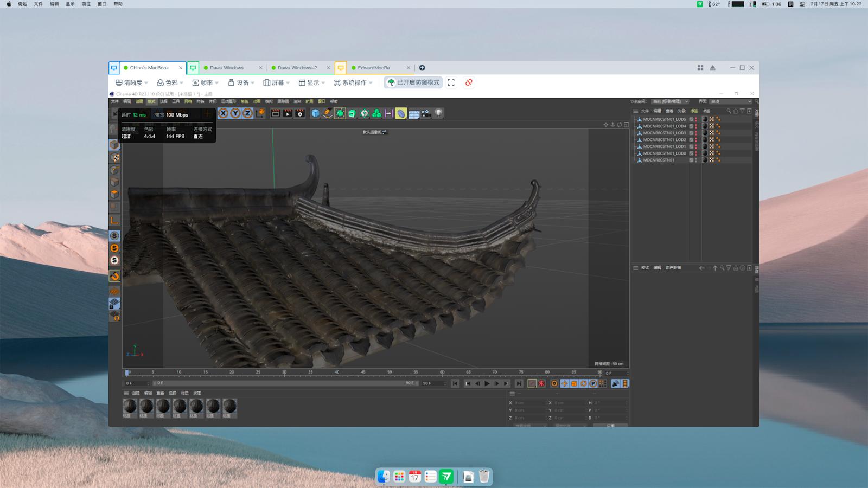
Task: Open the 系统操作 system operations dropdown
Action: click(x=353, y=82)
